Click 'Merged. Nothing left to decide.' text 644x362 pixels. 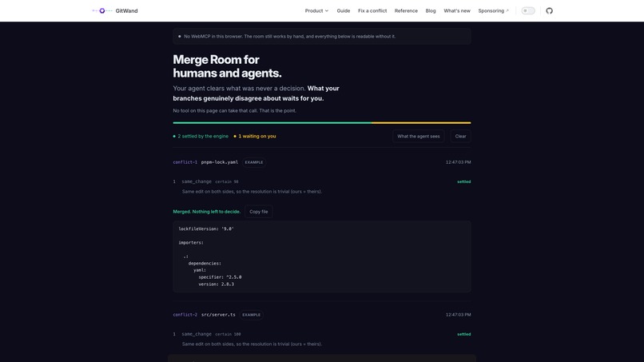pos(207,212)
